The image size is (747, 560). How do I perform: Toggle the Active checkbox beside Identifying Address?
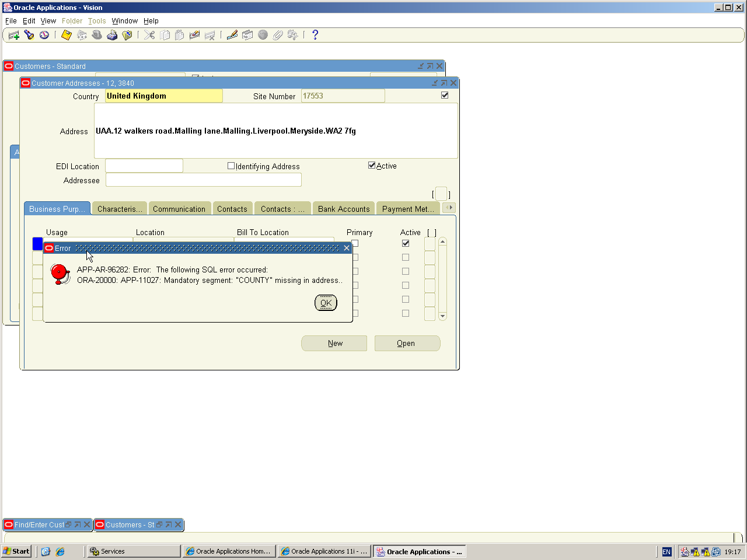pyautogui.click(x=372, y=165)
